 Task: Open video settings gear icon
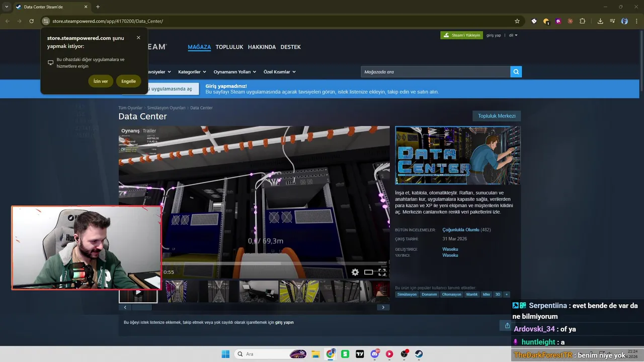tap(355, 272)
